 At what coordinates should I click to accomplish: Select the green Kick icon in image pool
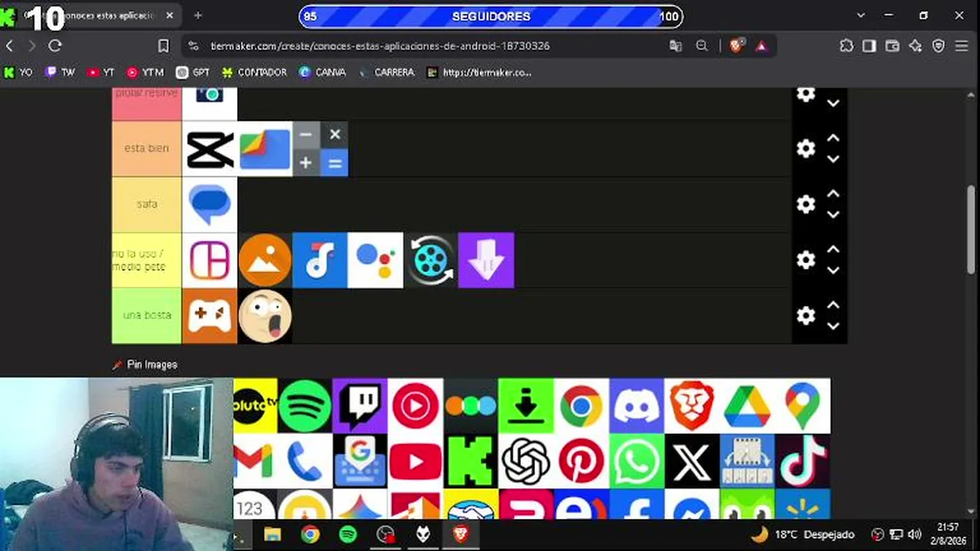pos(470,461)
